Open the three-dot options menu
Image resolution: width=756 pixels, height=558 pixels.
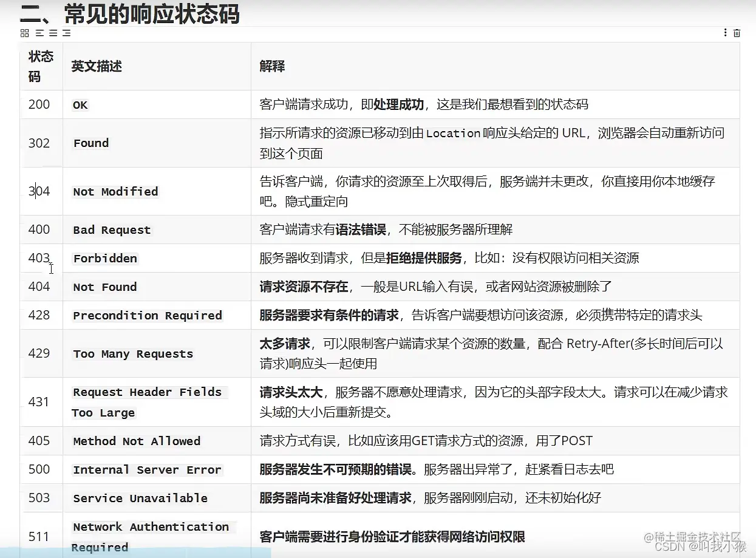tap(726, 32)
